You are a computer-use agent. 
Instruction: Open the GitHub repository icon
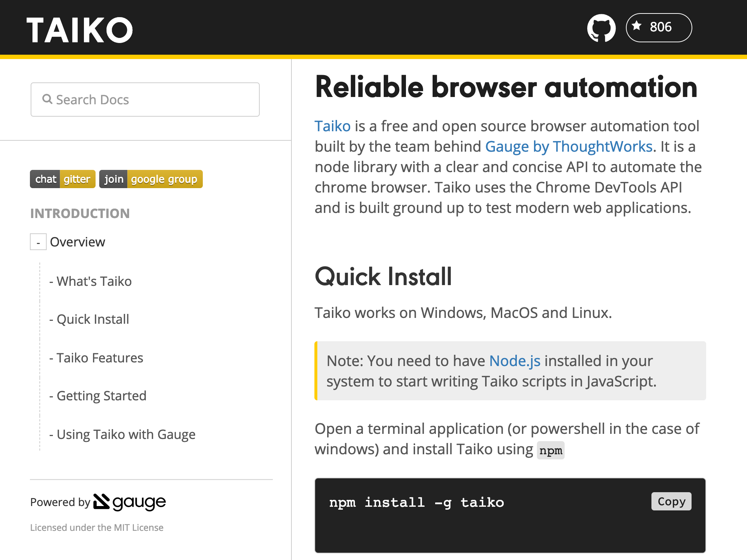601,28
